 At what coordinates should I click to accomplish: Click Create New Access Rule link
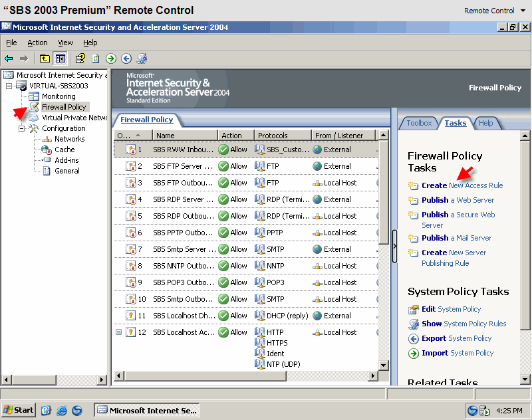coord(462,185)
